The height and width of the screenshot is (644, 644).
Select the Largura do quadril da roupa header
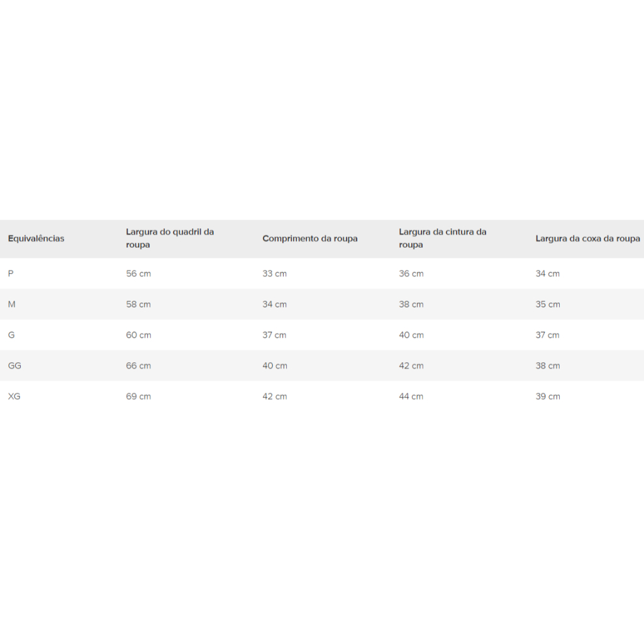(x=170, y=238)
